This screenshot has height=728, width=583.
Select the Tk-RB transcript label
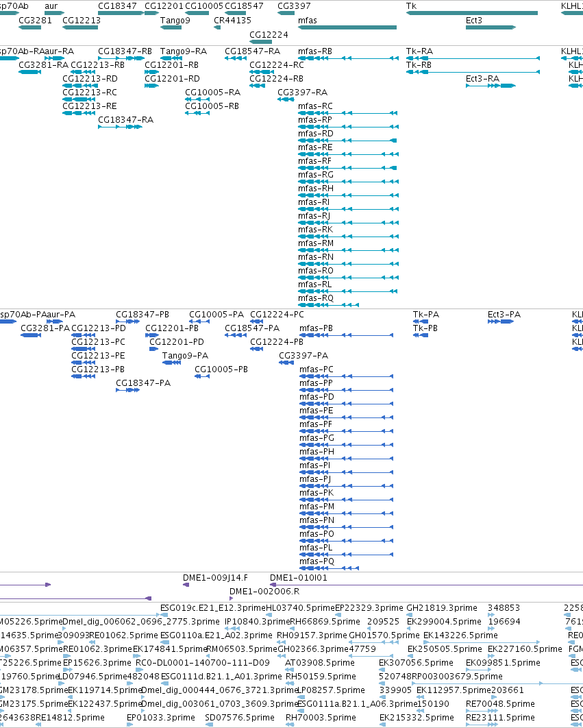click(x=419, y=65)
